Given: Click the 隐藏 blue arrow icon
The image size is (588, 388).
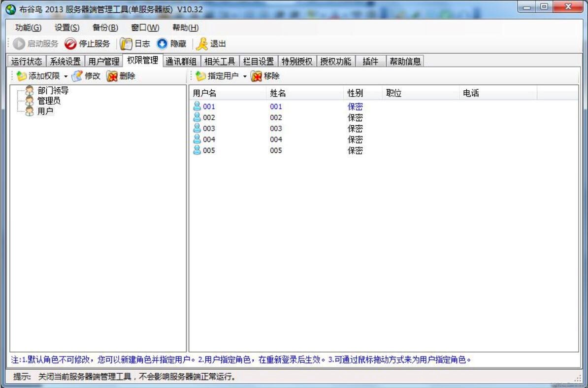Looking at the screenshot, I should coord(162,44).
